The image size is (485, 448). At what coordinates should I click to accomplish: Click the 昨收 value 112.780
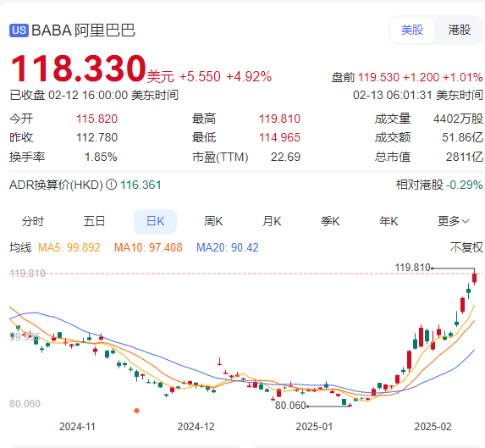96,137
